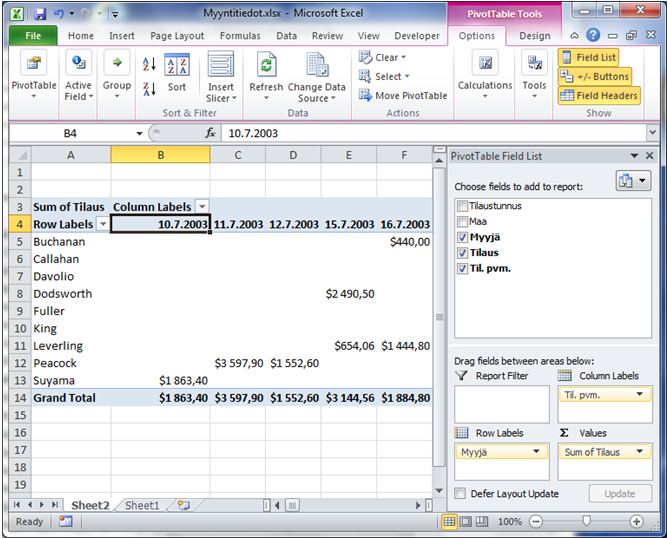Image resolution: width=667 pixels, height=538 pixels.
Task: Enable Defer Layout Update checkbox
Action: pyautogui.click(x=460, y=494)
